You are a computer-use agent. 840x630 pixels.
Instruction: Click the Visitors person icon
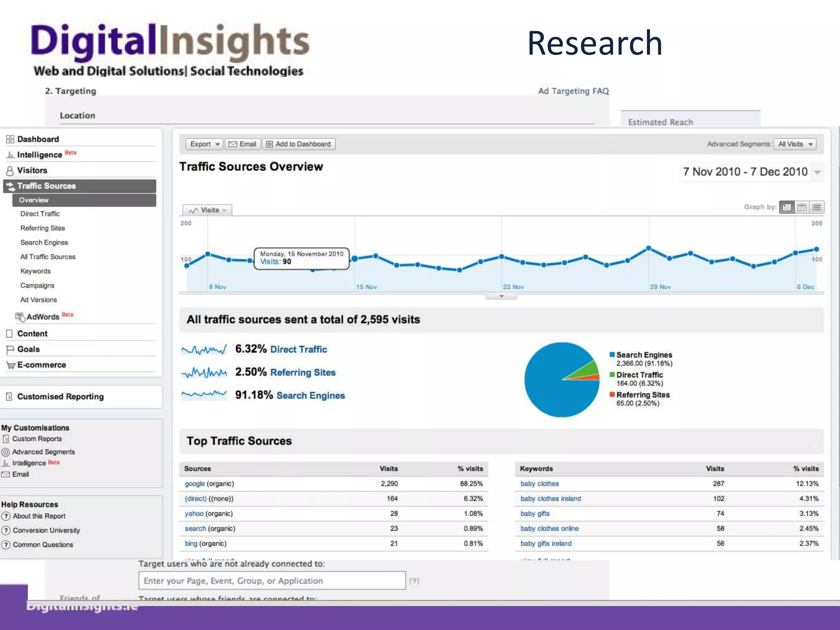10,171
